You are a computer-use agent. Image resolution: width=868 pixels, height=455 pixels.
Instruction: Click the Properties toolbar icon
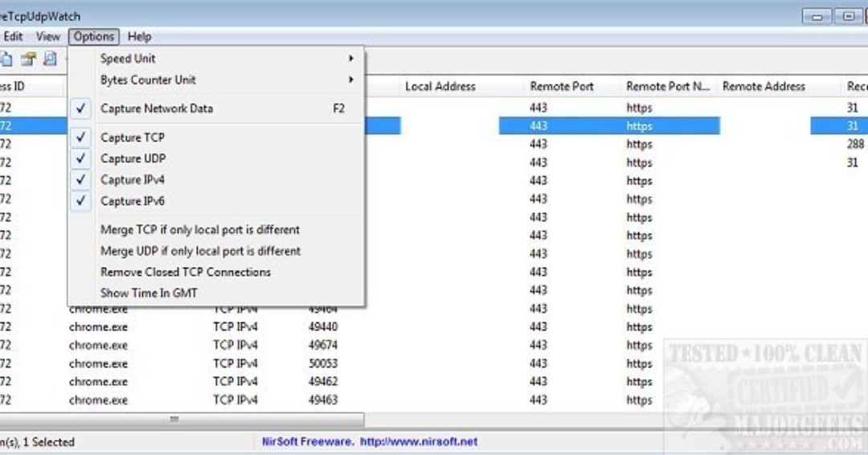(28, 59)
